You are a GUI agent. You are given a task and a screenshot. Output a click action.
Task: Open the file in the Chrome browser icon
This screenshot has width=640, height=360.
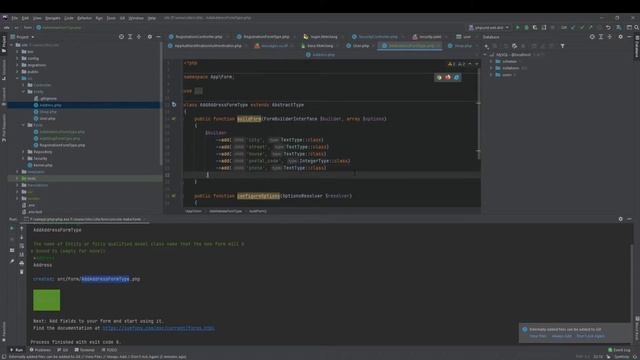pyautogui.click(x=439, y=77)
